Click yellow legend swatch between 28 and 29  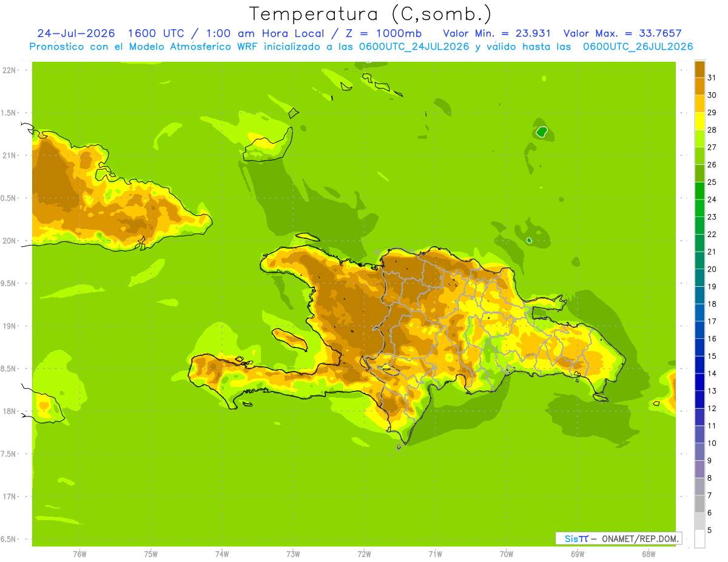point(699,121)
